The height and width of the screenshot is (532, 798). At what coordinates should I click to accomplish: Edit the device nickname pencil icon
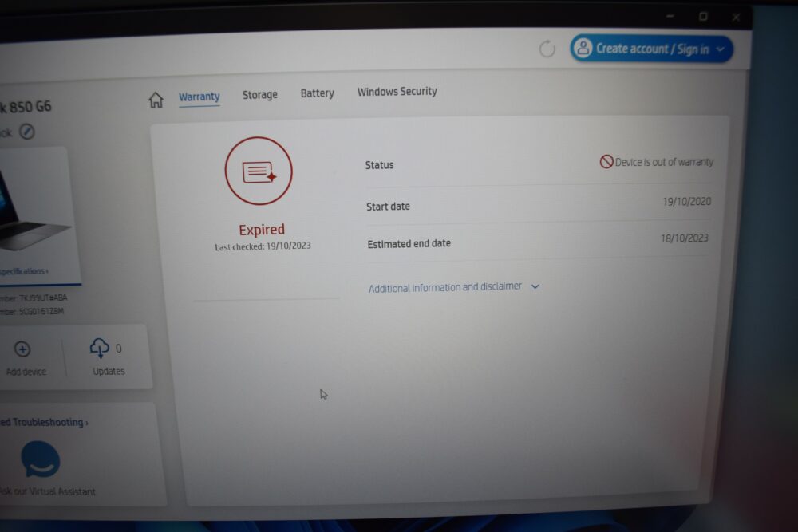[x=27, y=132]
